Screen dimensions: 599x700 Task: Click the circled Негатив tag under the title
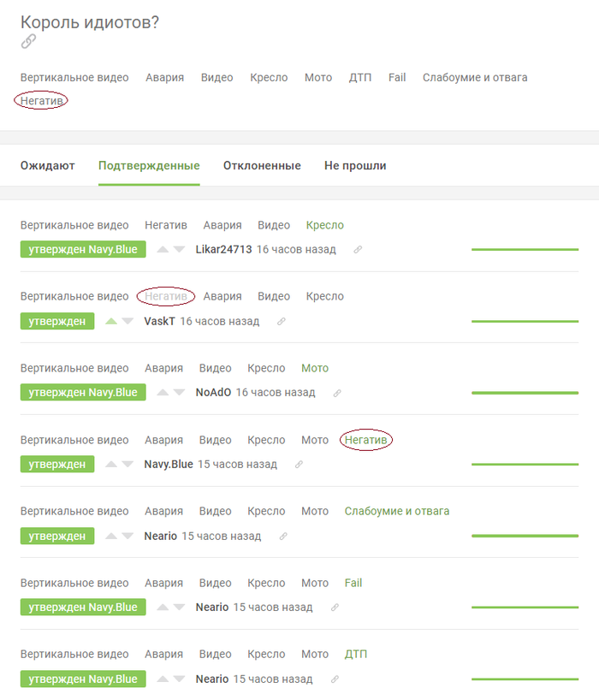tap(43, 101)
